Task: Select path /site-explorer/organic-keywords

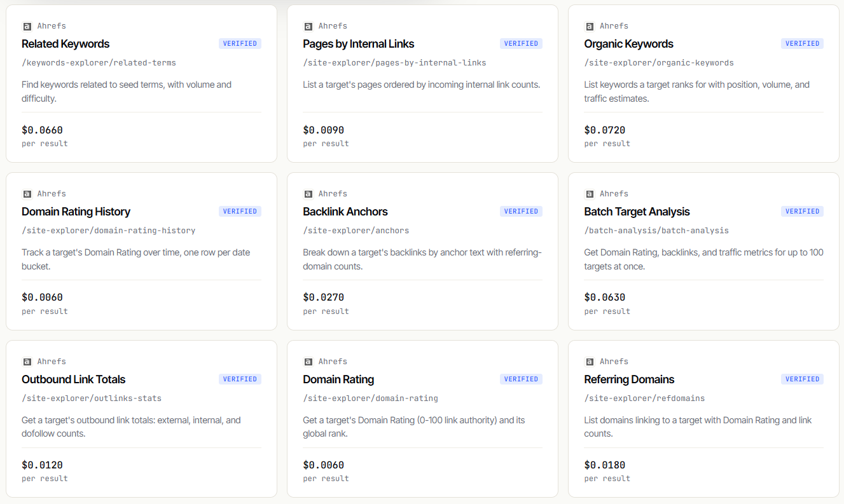Action: (659, 63)
